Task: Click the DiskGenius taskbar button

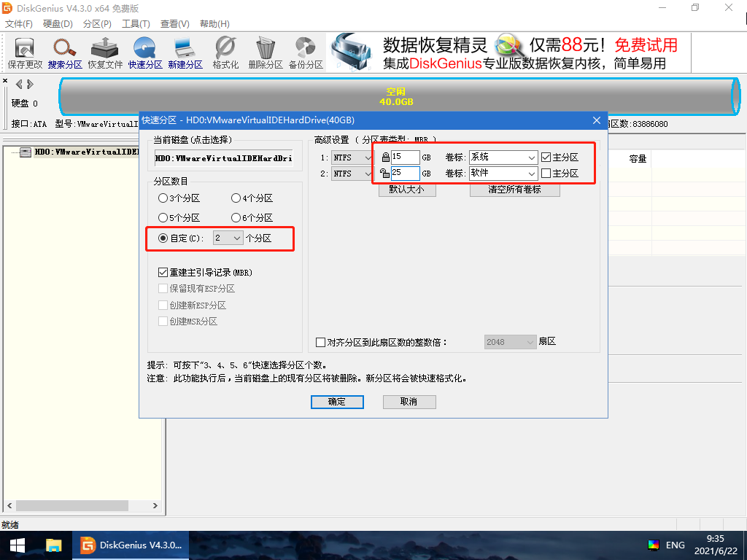Action: [131, 545]
